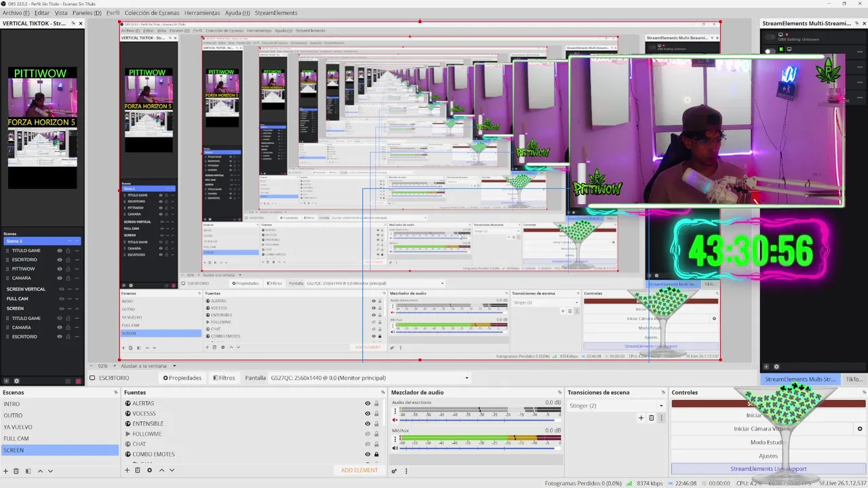Open the Paneles menu

coord(87,13)
